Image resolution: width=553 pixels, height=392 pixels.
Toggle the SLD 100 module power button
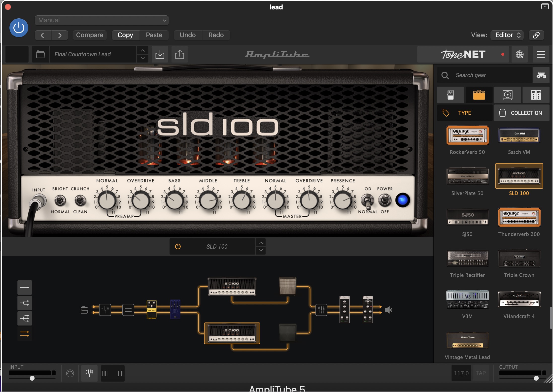[x=178, y=246]
